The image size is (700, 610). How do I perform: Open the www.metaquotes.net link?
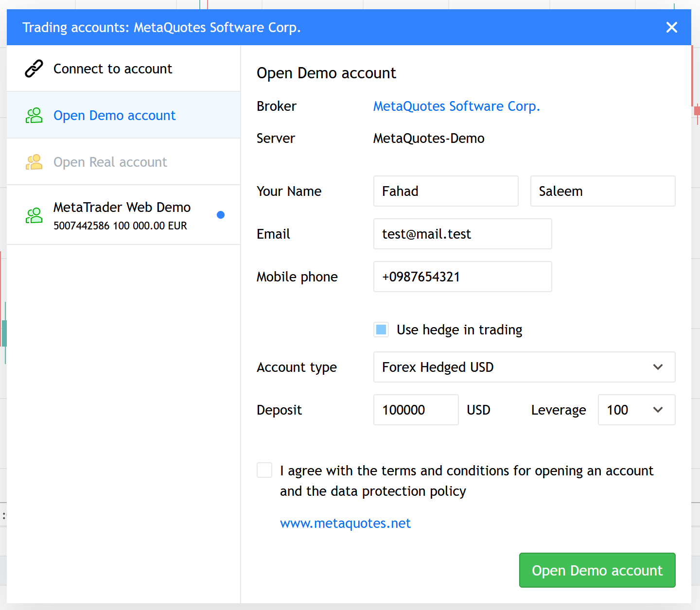(x=345, y=523)
